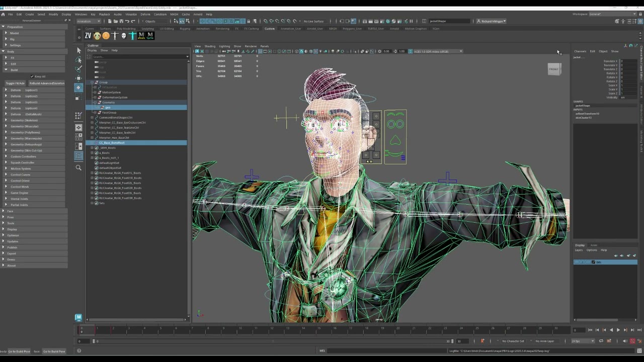Choose the Move tool in toolbox

(x=78, y=78)
